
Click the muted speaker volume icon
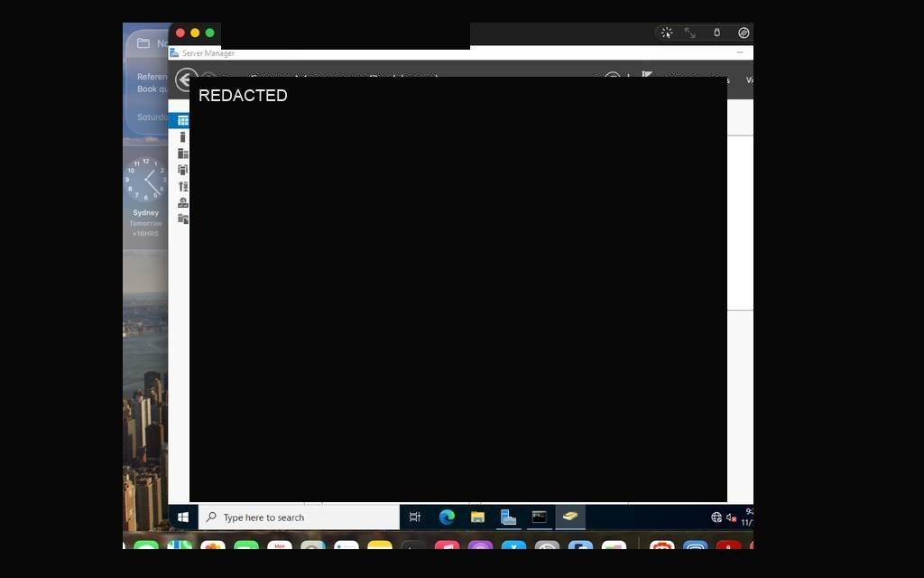tap(731, 517)
